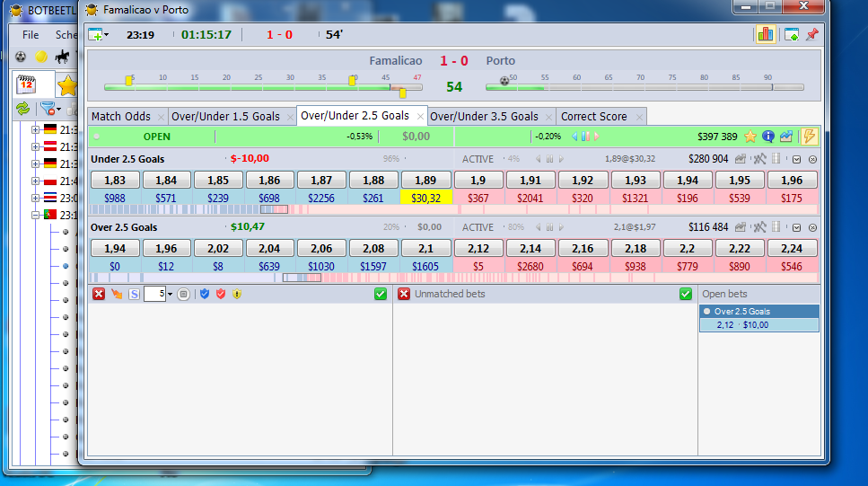Viewport: 868px width, 486px height.
Task: Click the yellow $30,32 amount cell
Action: point(425,198)
